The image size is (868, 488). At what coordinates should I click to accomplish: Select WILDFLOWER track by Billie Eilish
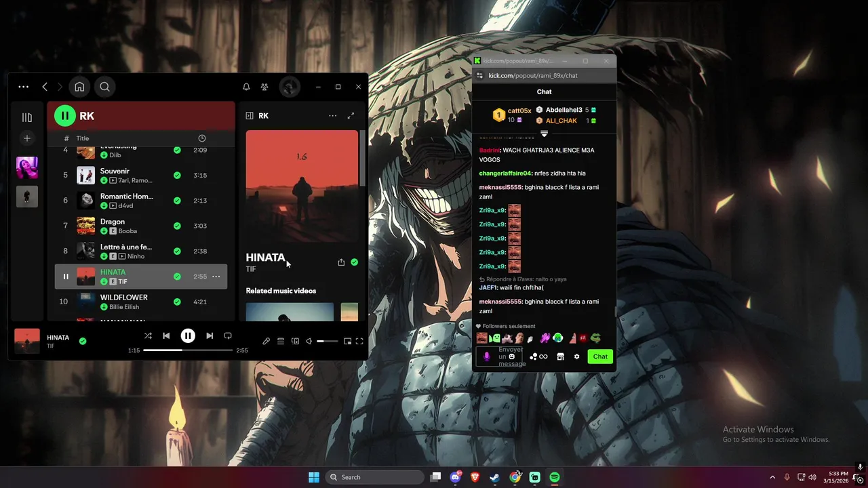[141, 302]
